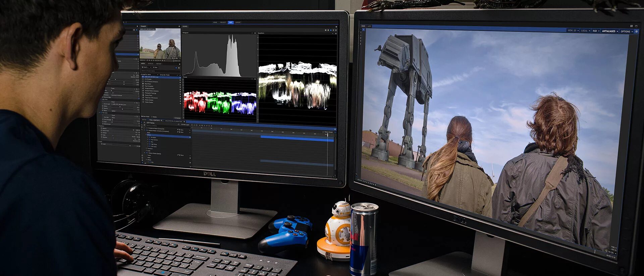The width and height of the screenshot is (644, 276).
Task: Open the PROJECT tab in top bar
Action: [x=223, y=22]
